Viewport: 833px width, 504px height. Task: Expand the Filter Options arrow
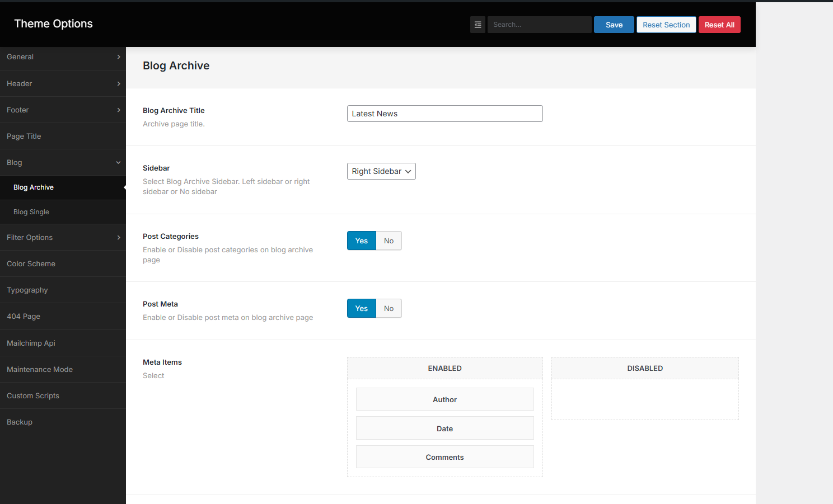[x=119, y=238]
